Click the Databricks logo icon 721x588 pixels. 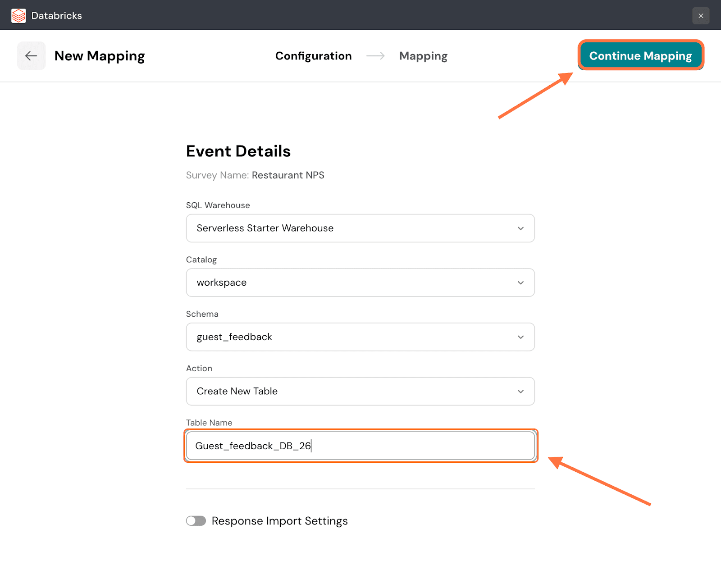click(x=18, y=15)
